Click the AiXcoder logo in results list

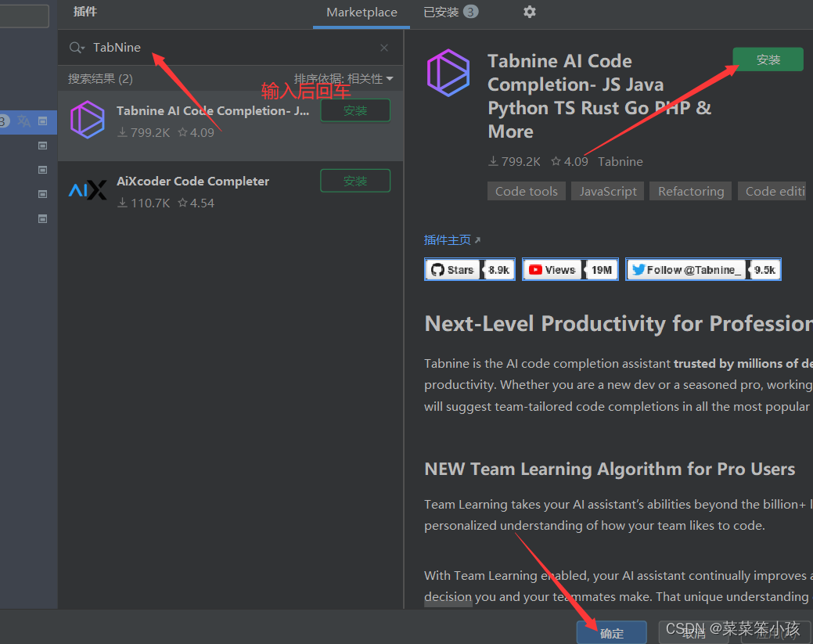click(88, 190)
